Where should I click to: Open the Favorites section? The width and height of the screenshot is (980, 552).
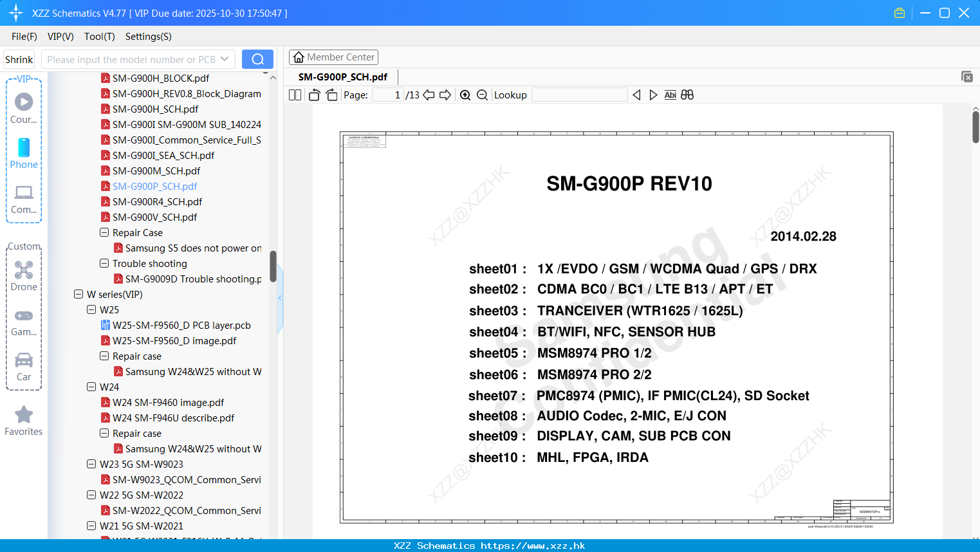point(24,421)
